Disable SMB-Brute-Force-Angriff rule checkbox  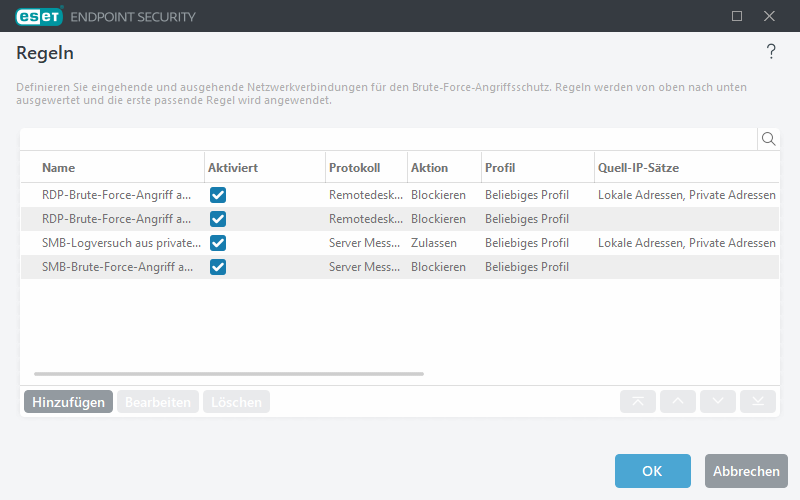pos(218,267)
